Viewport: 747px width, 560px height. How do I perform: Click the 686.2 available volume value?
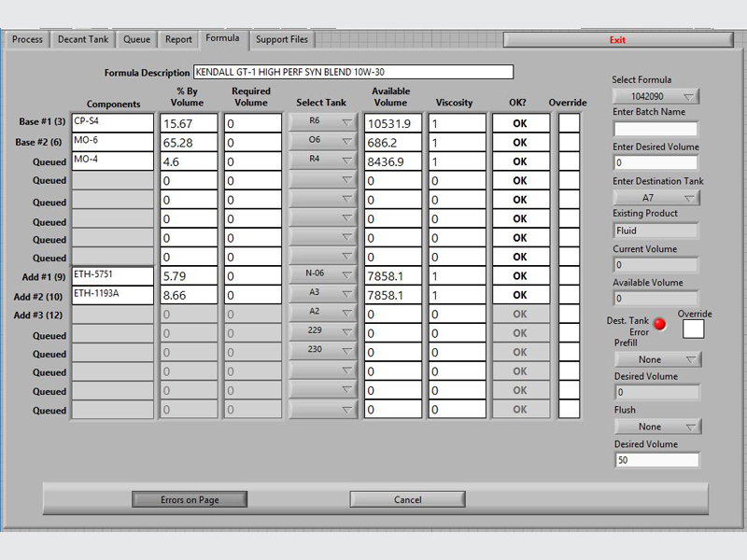tap(393, 143)
